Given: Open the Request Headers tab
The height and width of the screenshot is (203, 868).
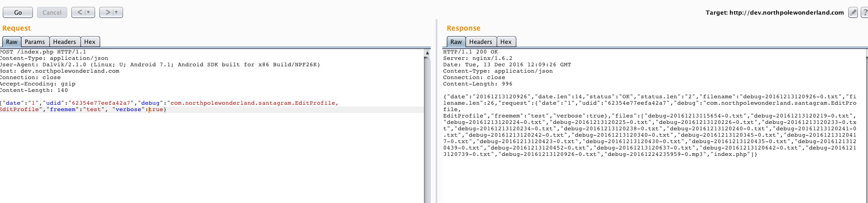Looking at the screenshot, I should [x=64, y=42].
